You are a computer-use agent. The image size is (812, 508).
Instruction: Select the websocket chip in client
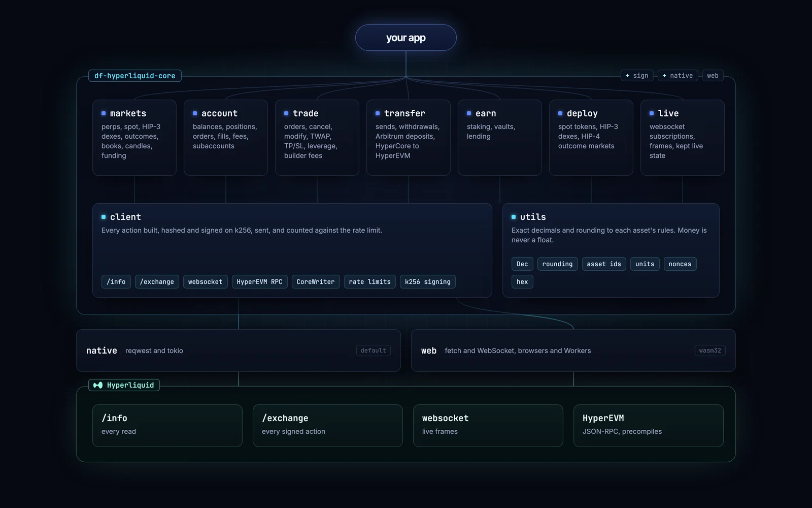tap(206, 281)
